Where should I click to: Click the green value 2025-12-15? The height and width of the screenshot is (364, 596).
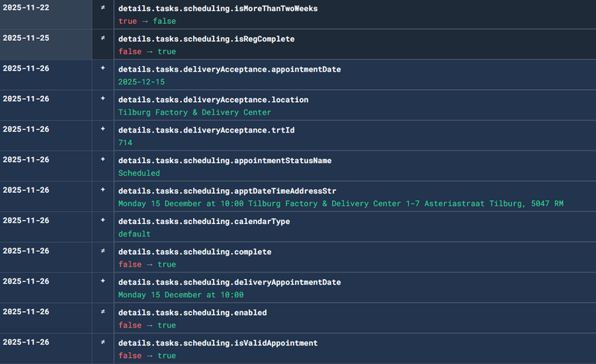[x=142, y=82]
